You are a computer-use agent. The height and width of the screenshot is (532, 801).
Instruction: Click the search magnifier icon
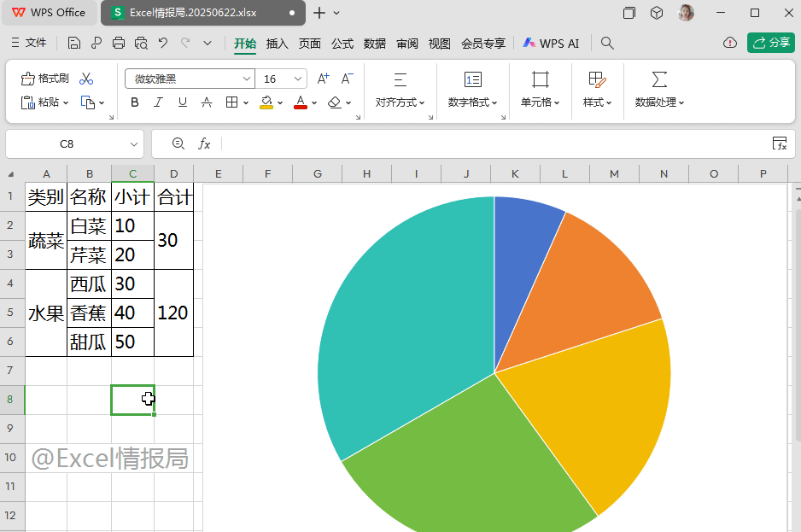click(x=607, y=43)
